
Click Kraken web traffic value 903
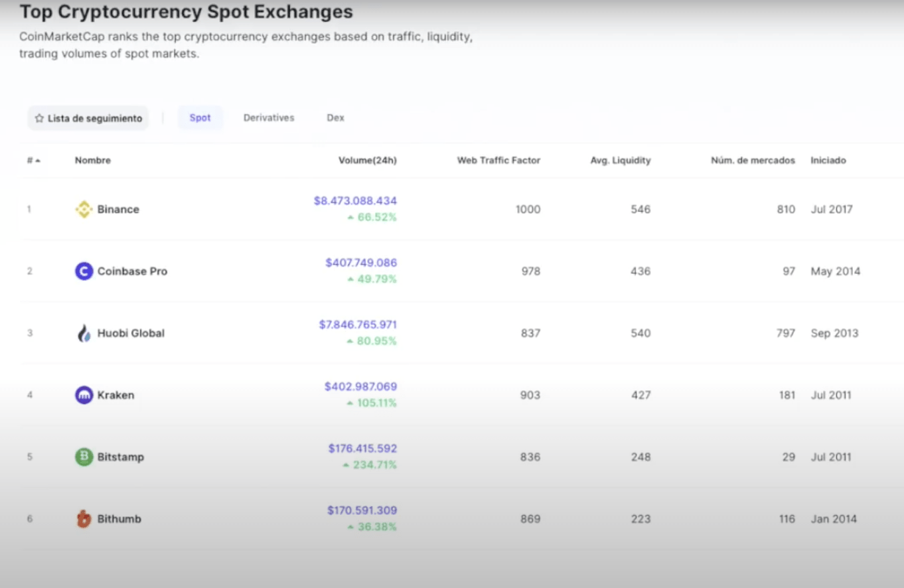coord(531,395)
